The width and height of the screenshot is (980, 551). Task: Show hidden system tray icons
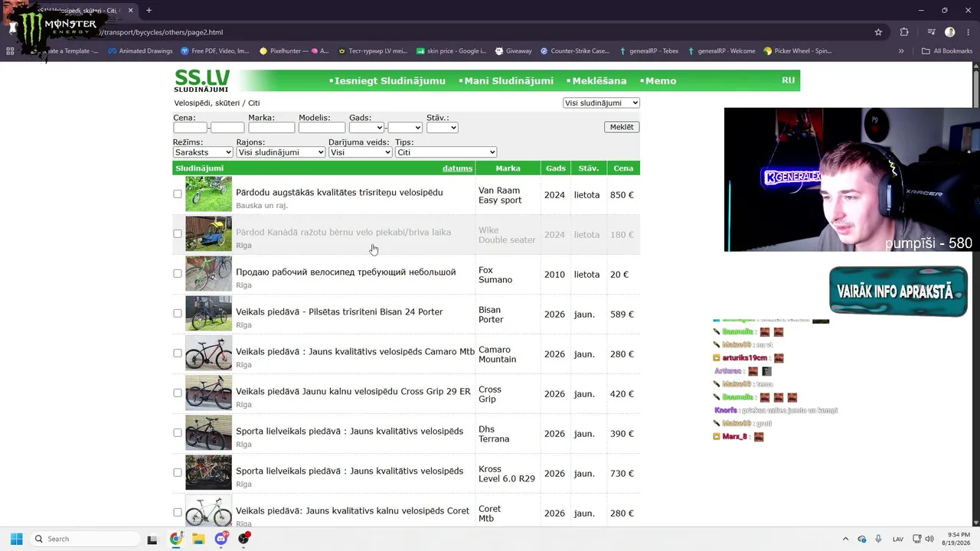845,539
